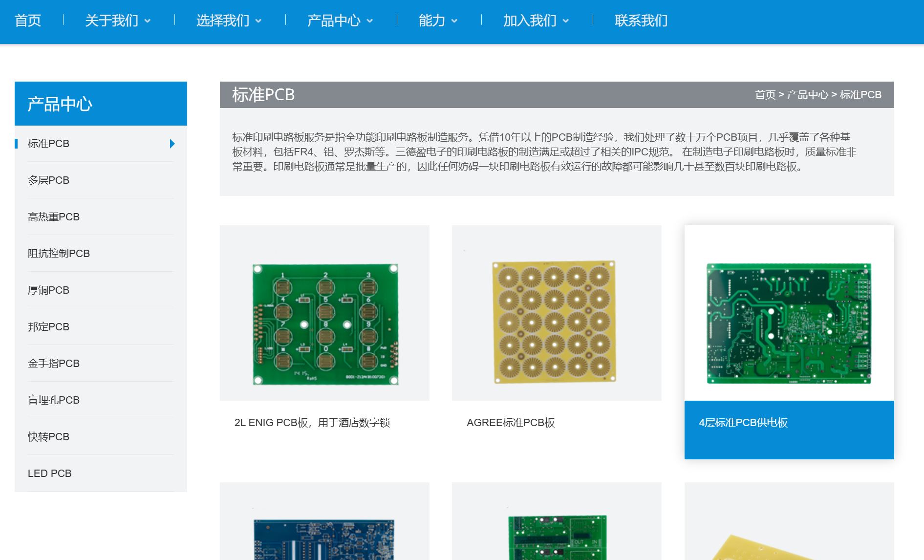924x560 pixels.
Task: Open the blue PCB thumbnail in second row
Action: click(324, 521)
